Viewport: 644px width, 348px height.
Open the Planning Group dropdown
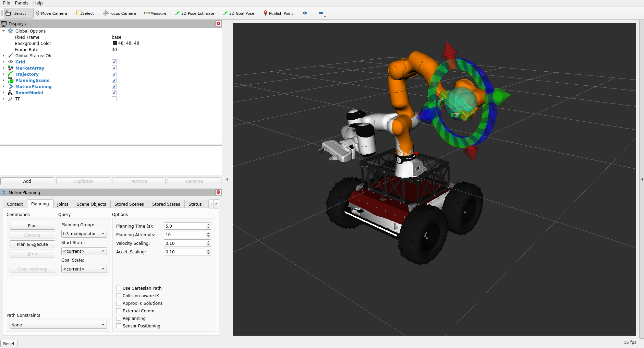(x=84, y=233)
